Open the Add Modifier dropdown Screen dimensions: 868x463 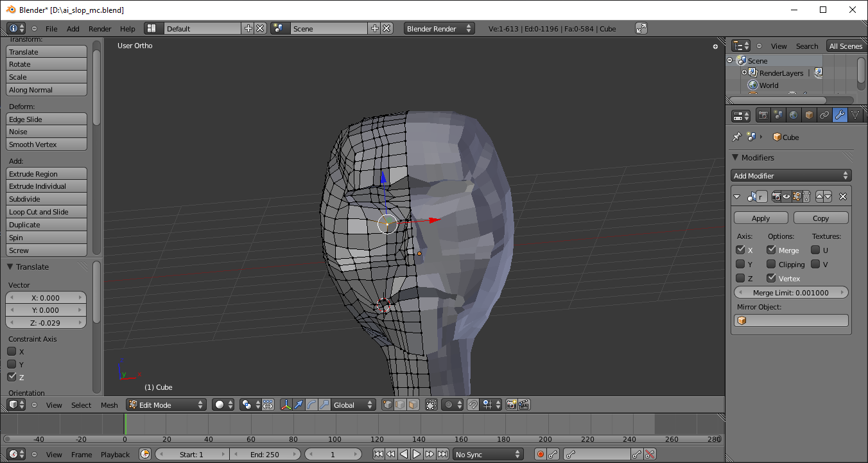coord(791,175)
